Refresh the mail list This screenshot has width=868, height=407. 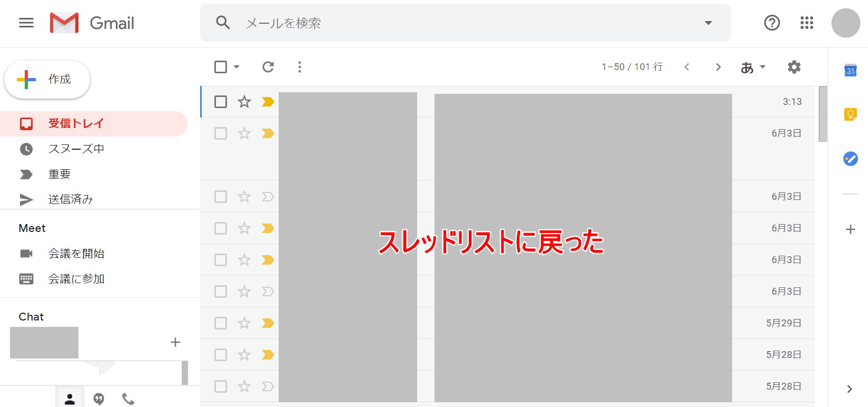[268, 67]
